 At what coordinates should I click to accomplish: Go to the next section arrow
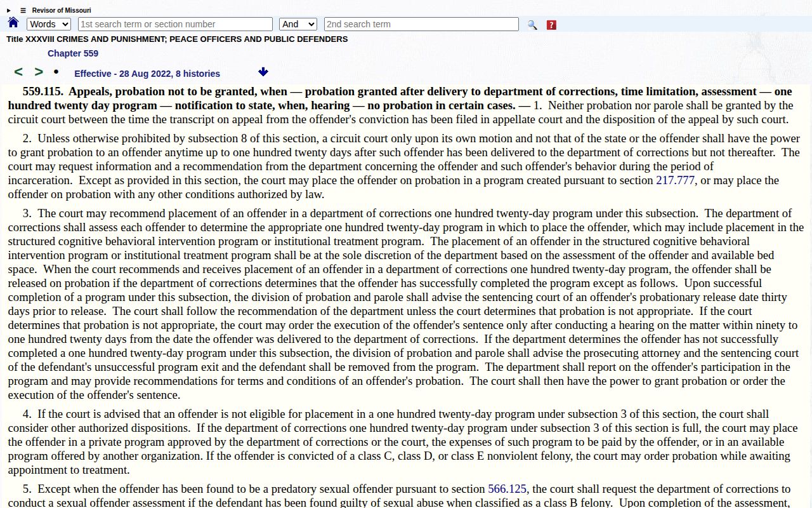point(39,72)
